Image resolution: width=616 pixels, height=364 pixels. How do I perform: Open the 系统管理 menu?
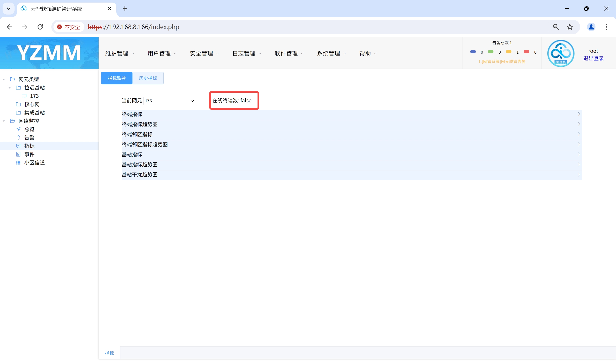[332, 53]
